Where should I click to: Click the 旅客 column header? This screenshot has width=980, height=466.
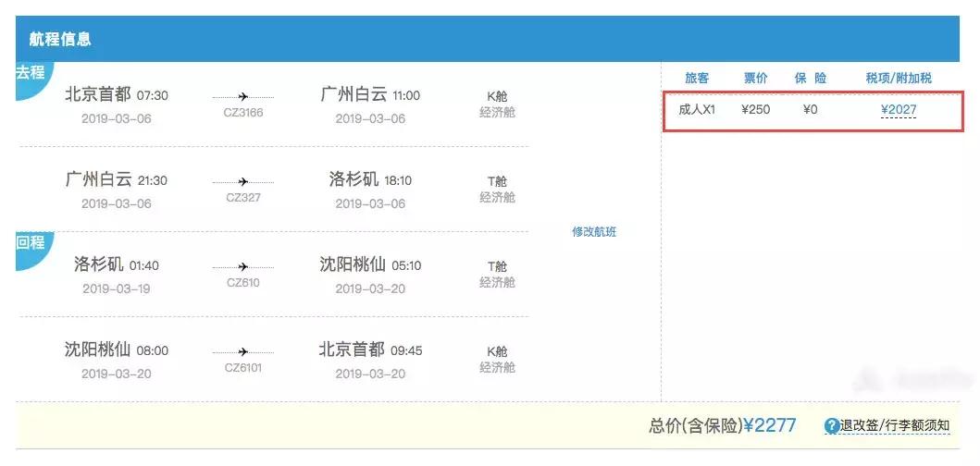tap(697, 78)
